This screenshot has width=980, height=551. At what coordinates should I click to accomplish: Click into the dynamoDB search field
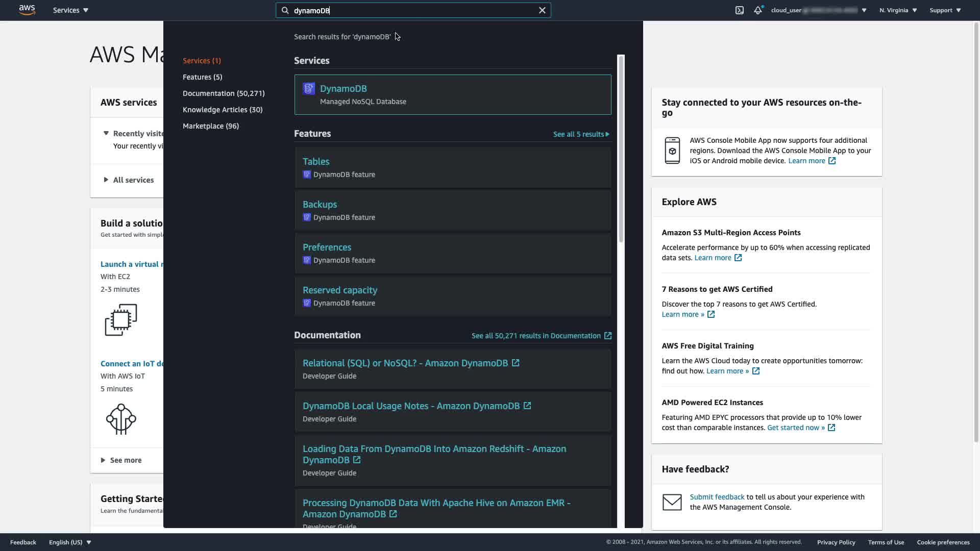(x=408, y=10)
